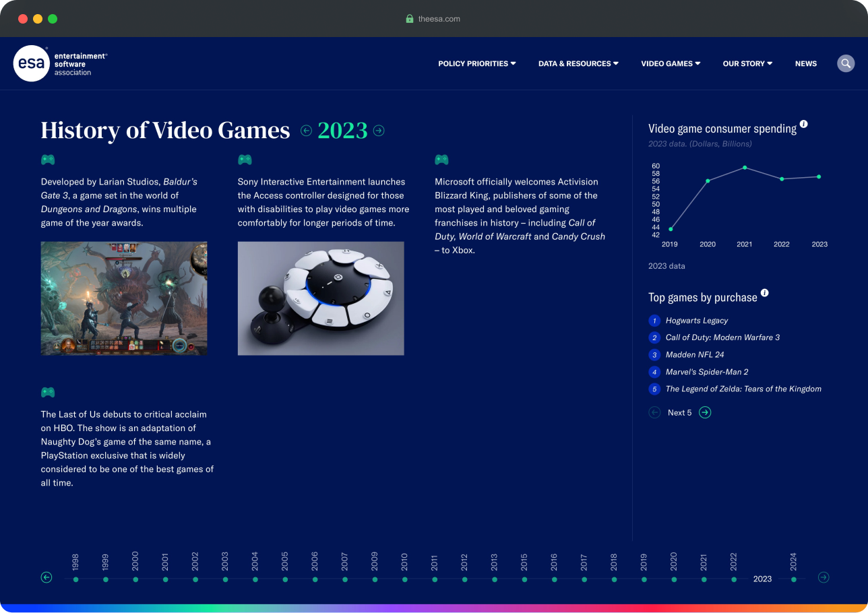Go to previous year arrow beside 2023 heading
The image size is (868, 613).
[x=306, y=131]
